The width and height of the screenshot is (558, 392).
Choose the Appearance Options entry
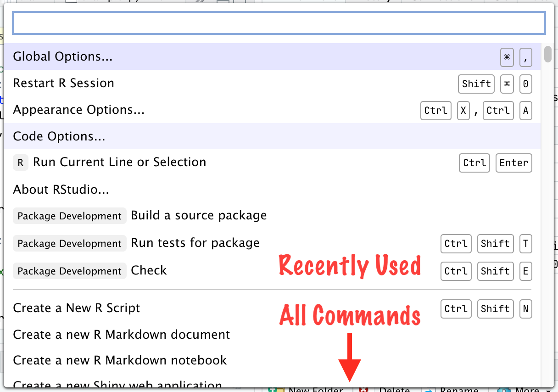pyautogui.click(x=79, y=110)
